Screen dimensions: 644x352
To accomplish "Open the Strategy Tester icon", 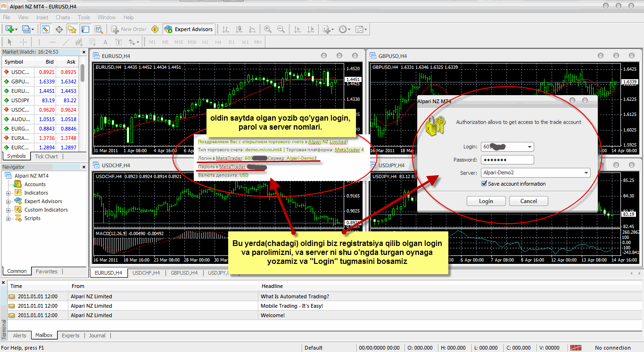I will [98, 29].
